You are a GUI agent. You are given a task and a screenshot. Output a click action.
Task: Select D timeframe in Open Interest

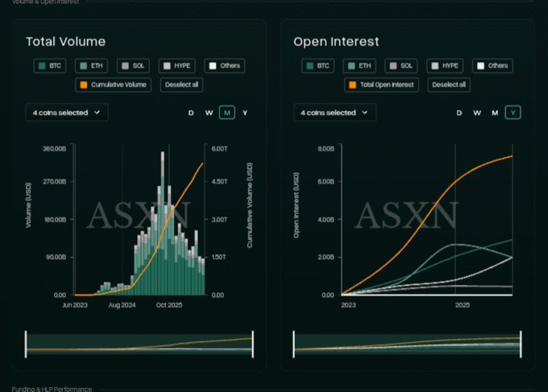(459, 113)
